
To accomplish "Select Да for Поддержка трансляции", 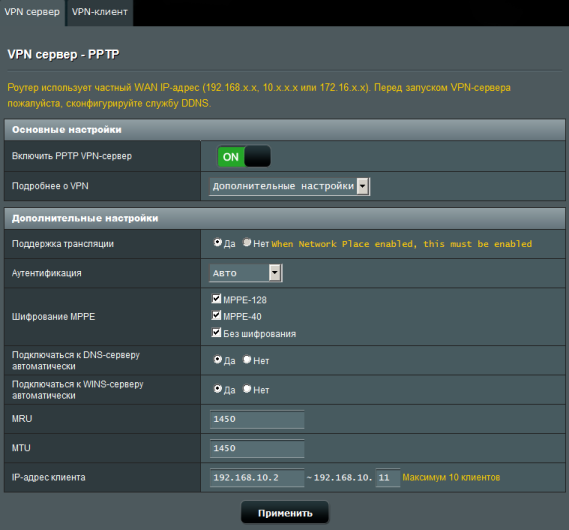I will click(217, 242).
